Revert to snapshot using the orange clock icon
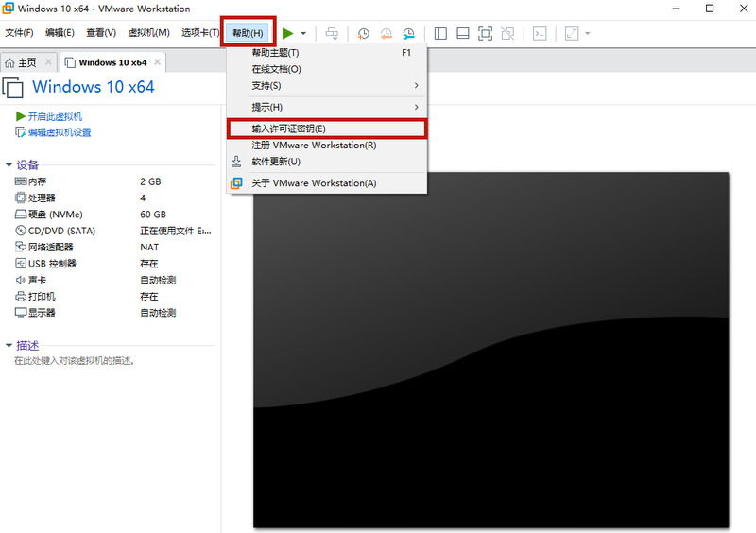This screenshot has width=756, height=533. pyautogui.click(x=387, y=33)
